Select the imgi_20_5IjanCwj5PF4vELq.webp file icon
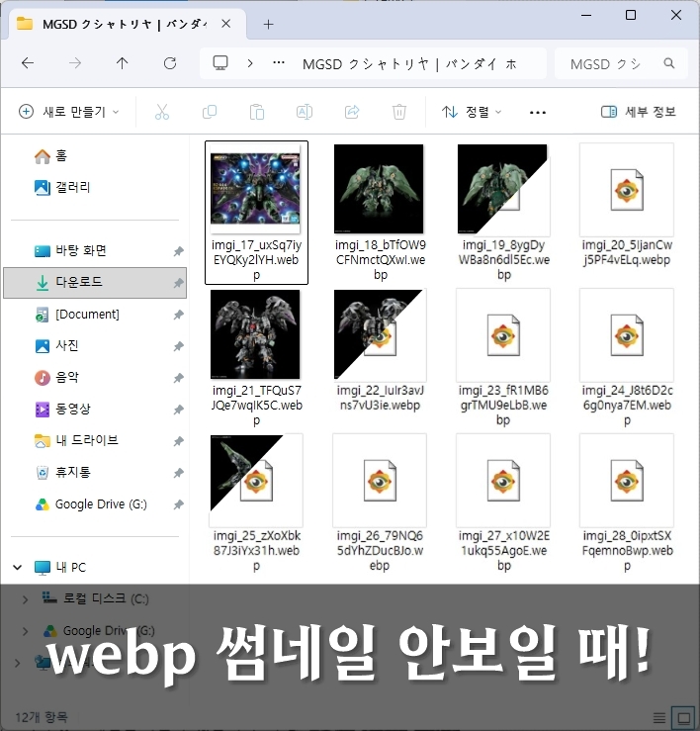The image size is (700, 731). [627, 190]
